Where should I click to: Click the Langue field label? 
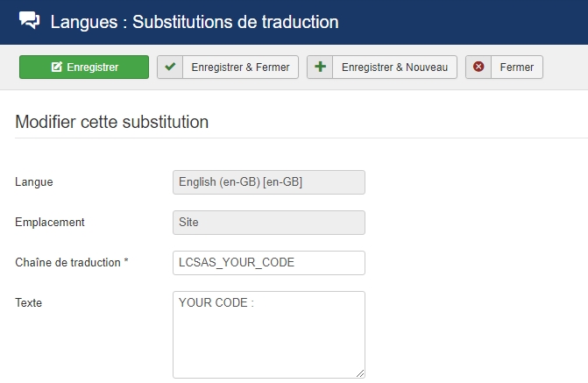click(34, 182)
